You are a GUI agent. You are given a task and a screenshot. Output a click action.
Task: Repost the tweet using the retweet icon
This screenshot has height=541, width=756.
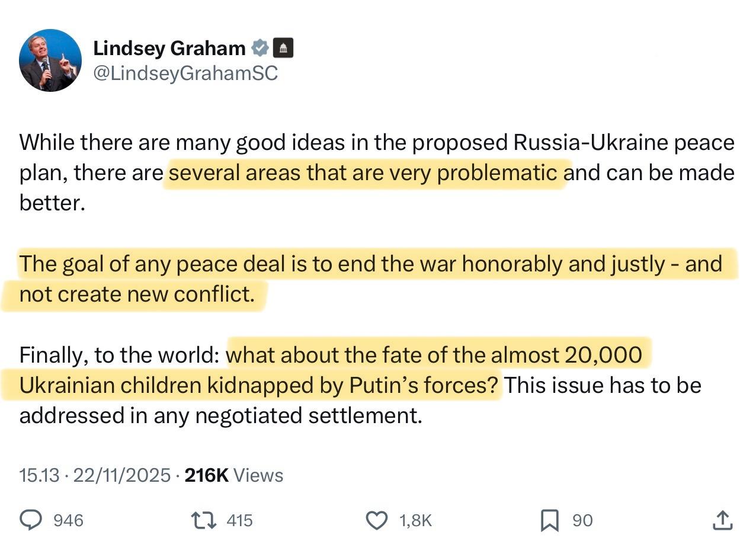tap(202, 520)
